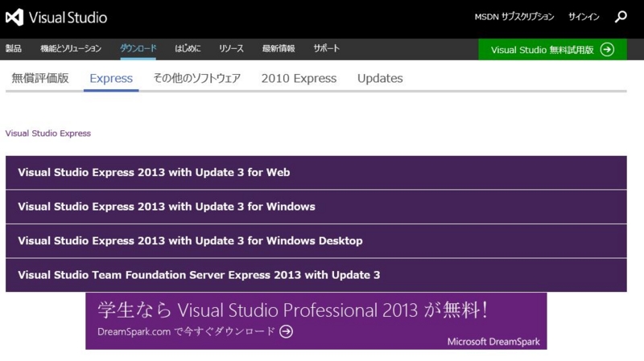Click the Visual Studio 無料試用版 button

[x=552, y=50]
